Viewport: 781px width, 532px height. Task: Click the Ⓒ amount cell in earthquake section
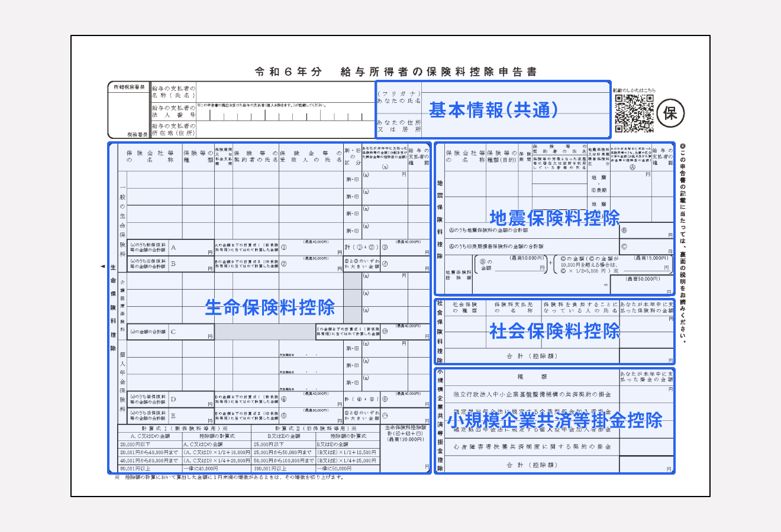coord(646,246)
